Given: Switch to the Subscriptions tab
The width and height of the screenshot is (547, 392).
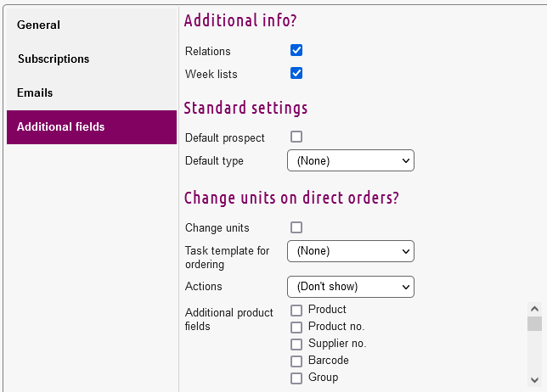Looking at the screenshot, I should point(91,59).
